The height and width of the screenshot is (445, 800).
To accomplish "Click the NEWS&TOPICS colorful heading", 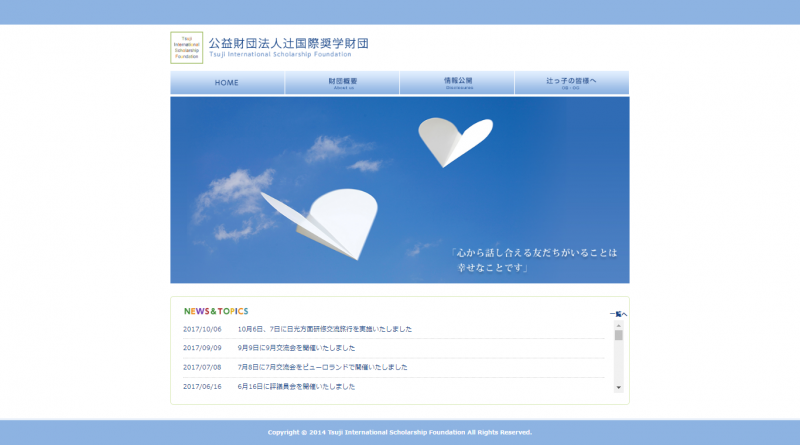I will click(216, 311).
